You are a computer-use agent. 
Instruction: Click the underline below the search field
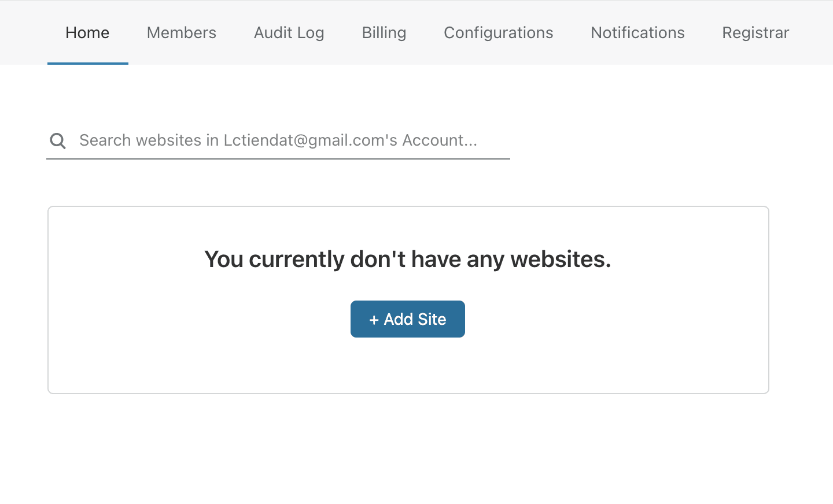click(278, 159)
